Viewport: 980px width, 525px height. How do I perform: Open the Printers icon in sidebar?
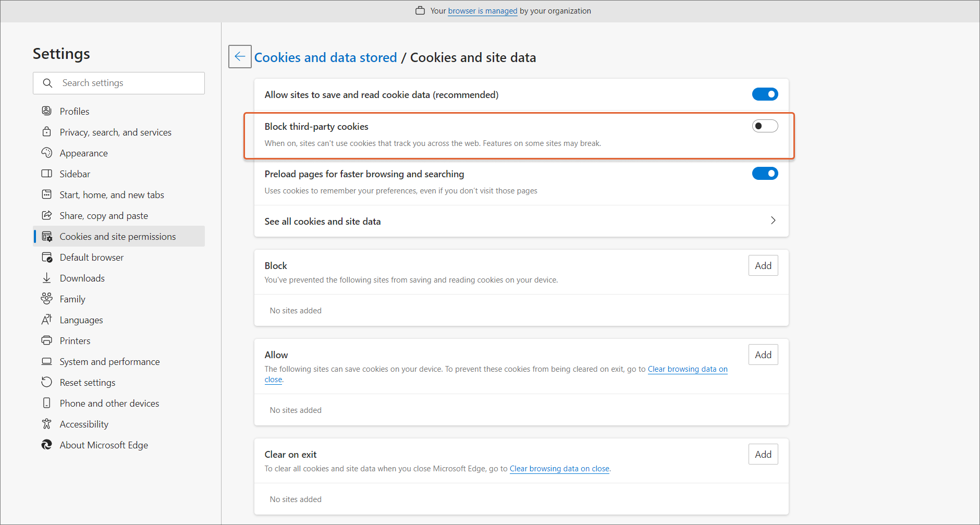47,340
